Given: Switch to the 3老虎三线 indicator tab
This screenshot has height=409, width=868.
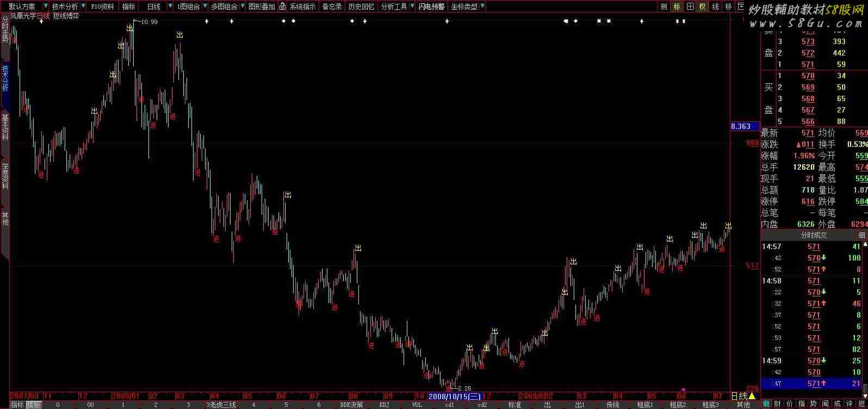Looking at the screenshot, I should point(221,405).
